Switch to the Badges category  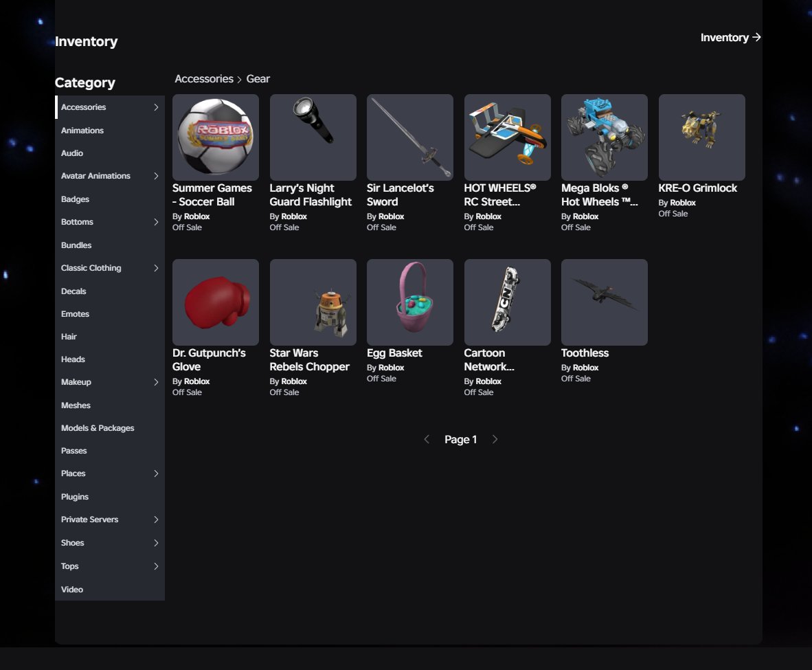click(110, 199)
